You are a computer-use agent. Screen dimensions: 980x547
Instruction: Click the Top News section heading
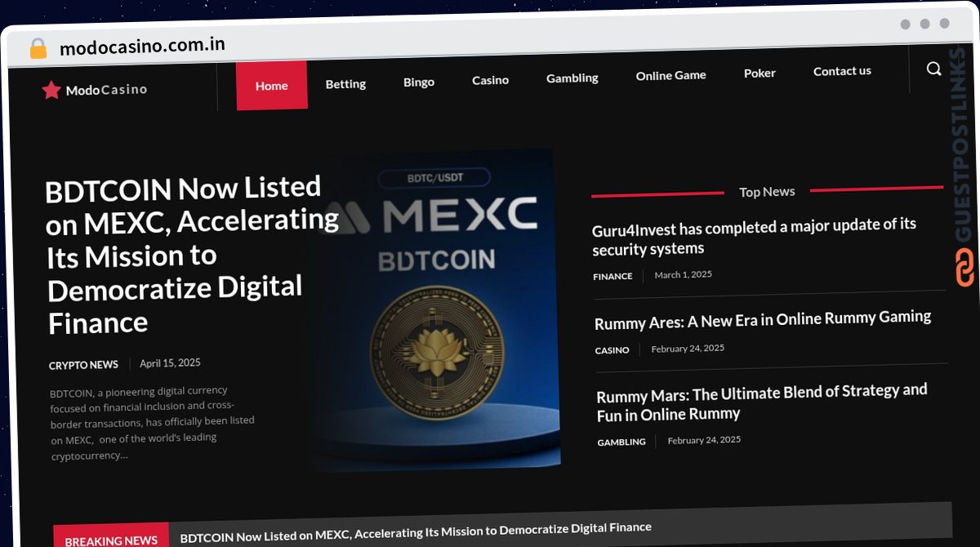click(767, 192)
